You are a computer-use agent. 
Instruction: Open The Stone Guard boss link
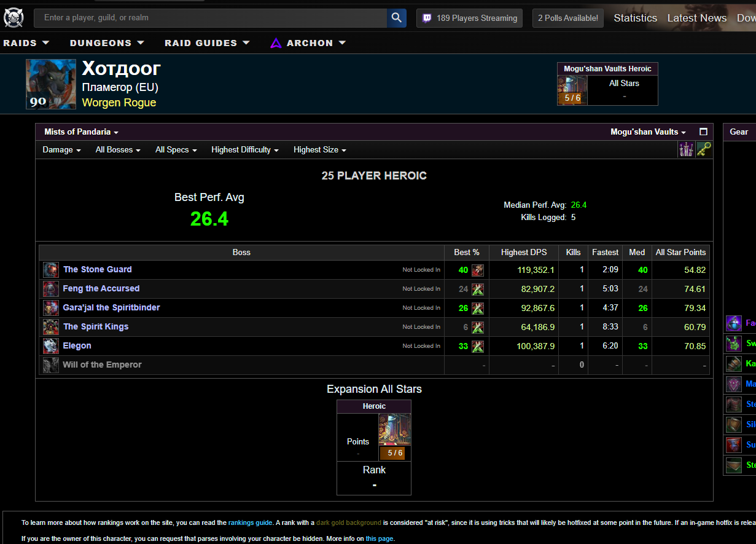(x=97, y=270)
